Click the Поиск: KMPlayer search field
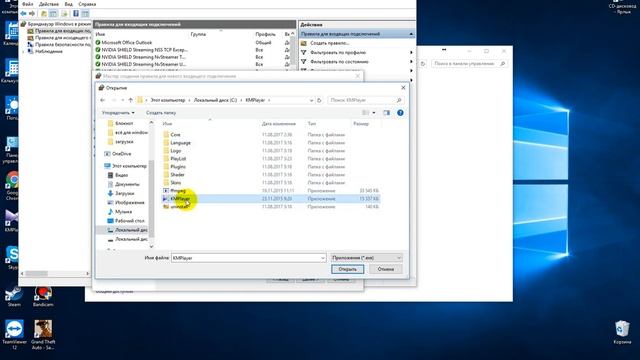The height and width of the screenshot is (360, 640). 366,100
